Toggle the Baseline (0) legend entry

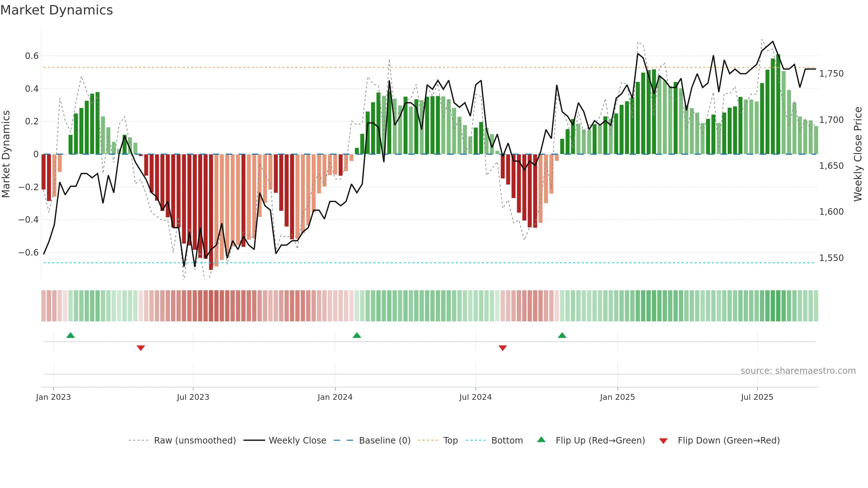[x=372, y=440]
